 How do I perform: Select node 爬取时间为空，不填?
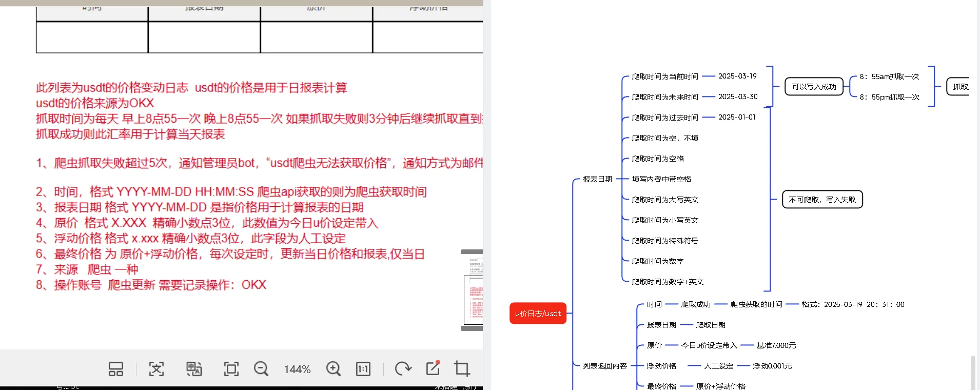click(x=665, y=138)
